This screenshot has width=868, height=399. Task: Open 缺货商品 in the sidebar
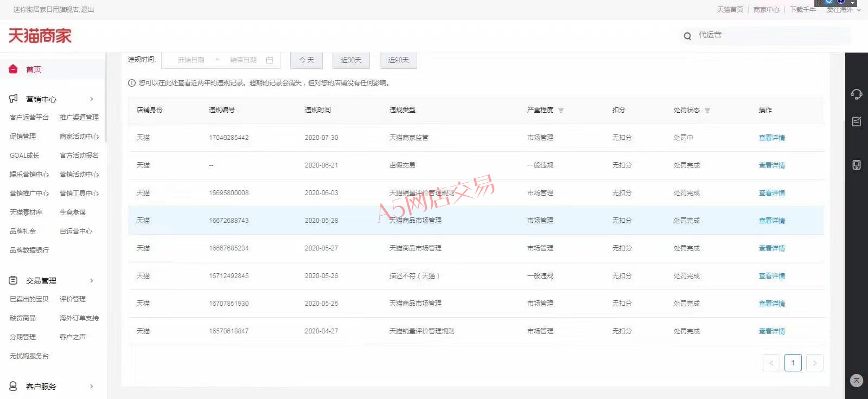[x=23, y=318]
